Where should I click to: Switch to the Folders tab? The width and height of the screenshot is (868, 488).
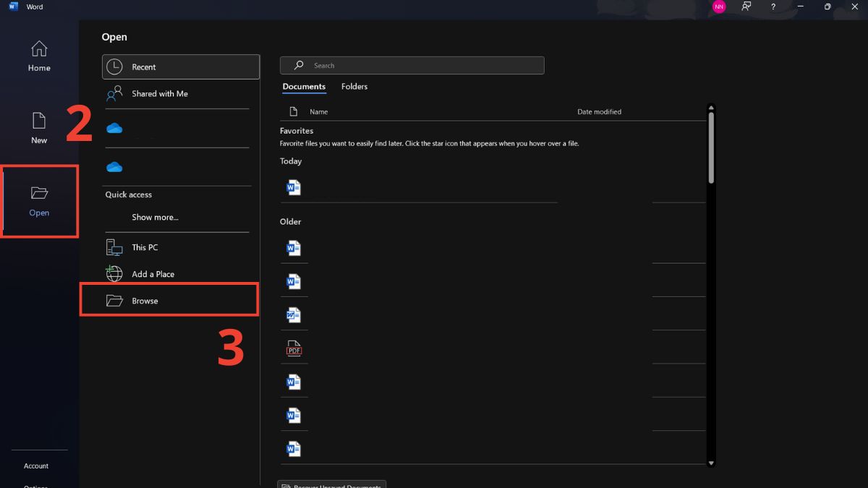(354, 86)
